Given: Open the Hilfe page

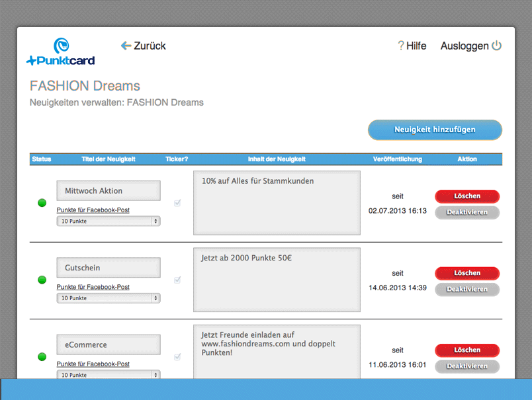Looking at the screenshot, I should (x=416, y=46).
